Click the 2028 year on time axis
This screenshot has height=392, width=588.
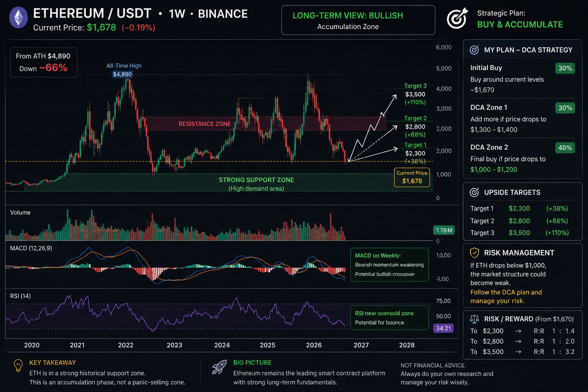coord(407,345)
